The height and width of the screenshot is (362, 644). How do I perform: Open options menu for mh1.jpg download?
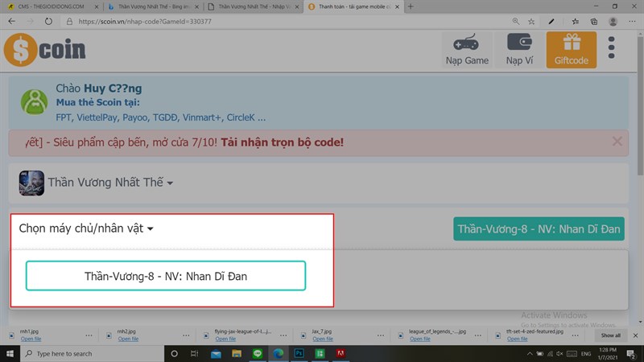[89, 335]
